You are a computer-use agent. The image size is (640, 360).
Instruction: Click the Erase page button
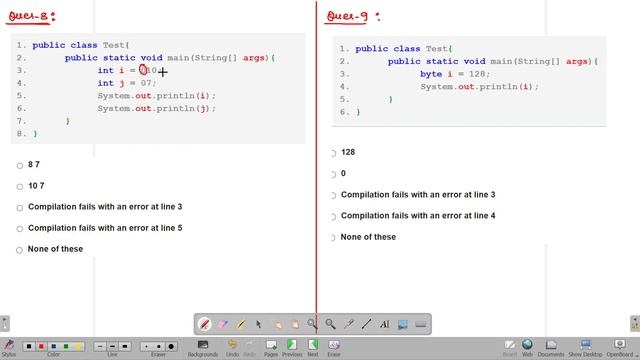333,348
